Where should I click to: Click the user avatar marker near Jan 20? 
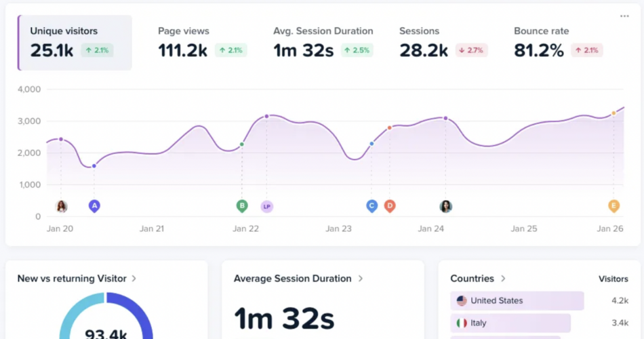(x=61, y=206)
